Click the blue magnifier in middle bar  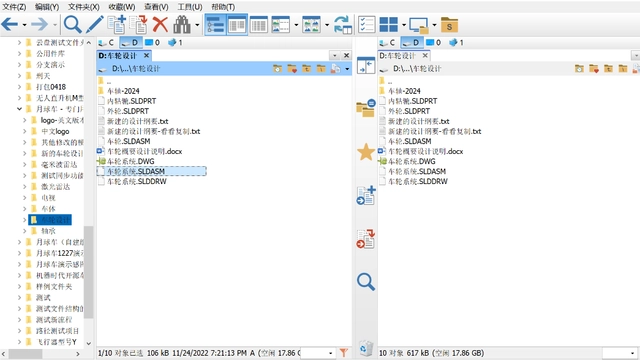[366, 281]
